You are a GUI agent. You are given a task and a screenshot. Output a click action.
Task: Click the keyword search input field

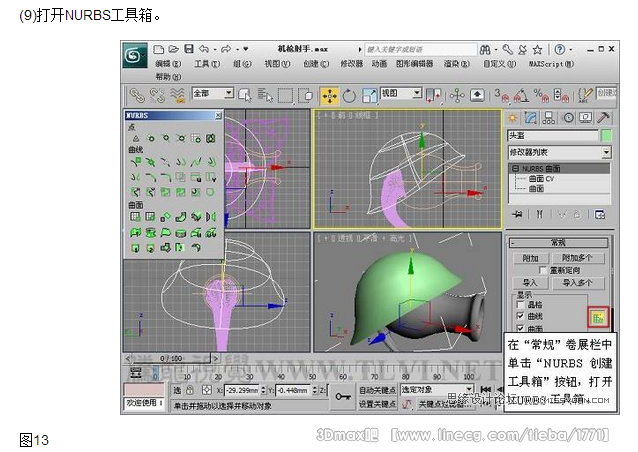[420, 50]
